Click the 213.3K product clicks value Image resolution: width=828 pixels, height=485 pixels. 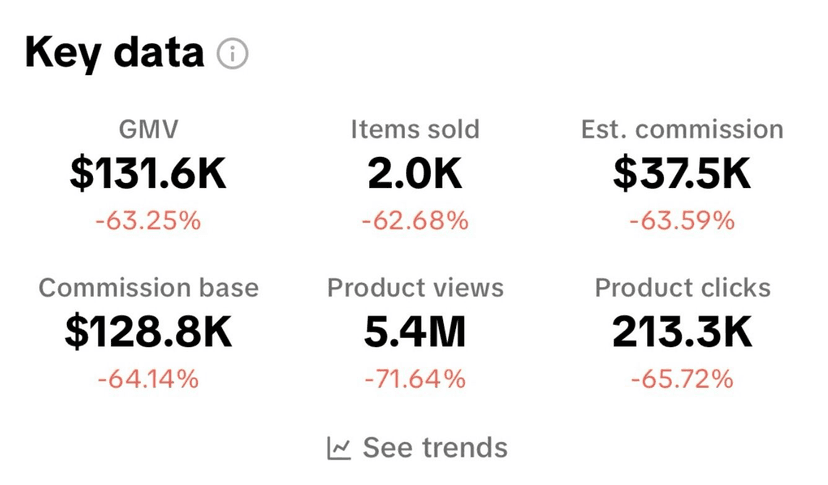[682, 333]
